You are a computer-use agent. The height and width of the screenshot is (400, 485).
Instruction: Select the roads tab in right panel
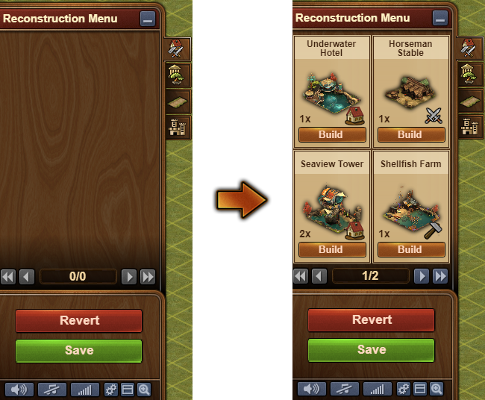pos(469,101)
